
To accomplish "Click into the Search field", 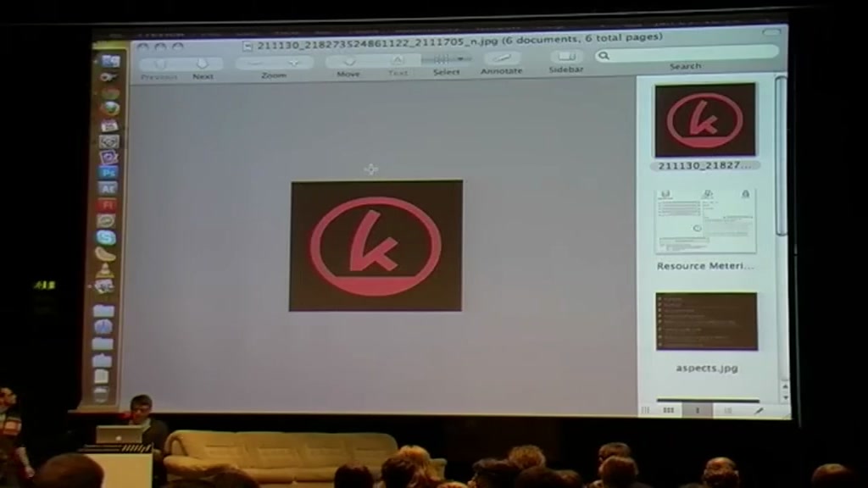I will click(x=687, y=55).
